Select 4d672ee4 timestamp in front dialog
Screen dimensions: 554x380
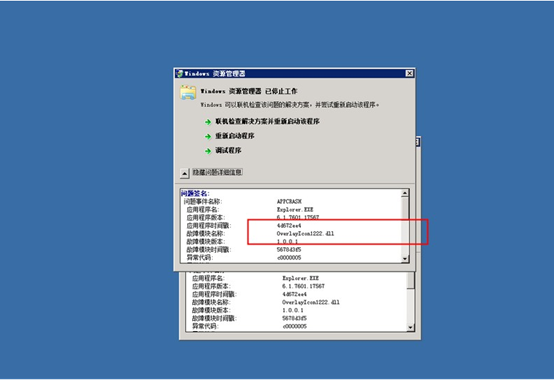pos(289,226)
